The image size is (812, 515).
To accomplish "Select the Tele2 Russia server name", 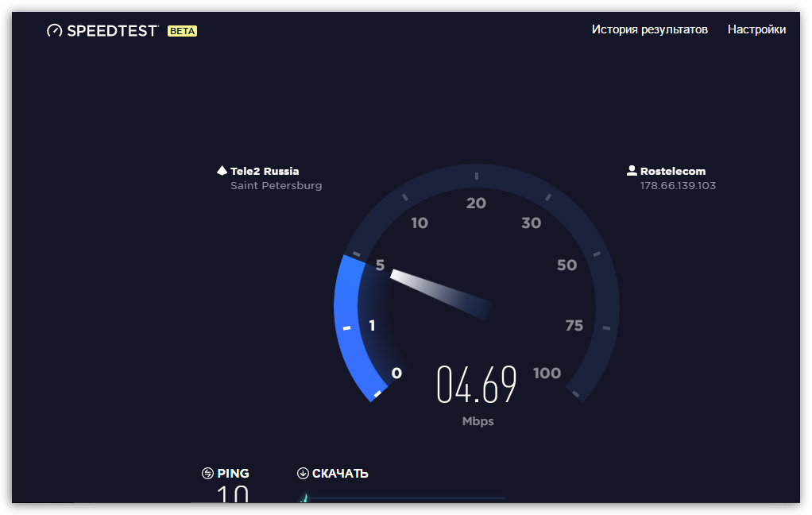I will click(265, 171).
